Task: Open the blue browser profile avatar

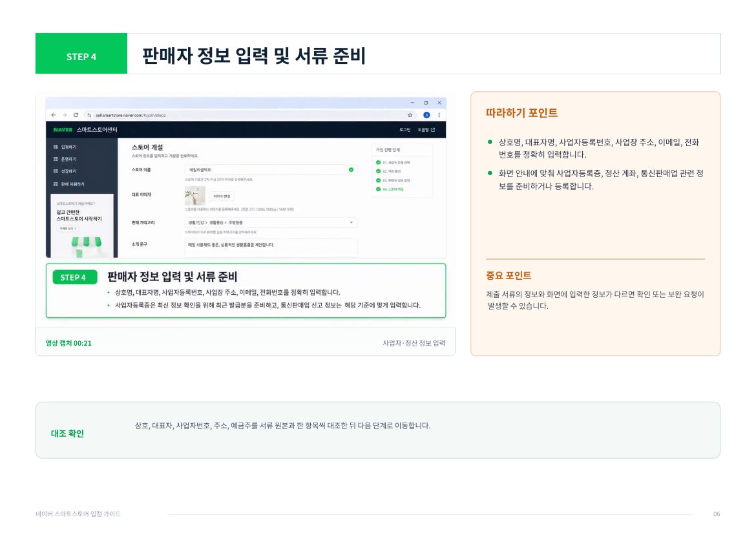Action: [x=426, y=115]
